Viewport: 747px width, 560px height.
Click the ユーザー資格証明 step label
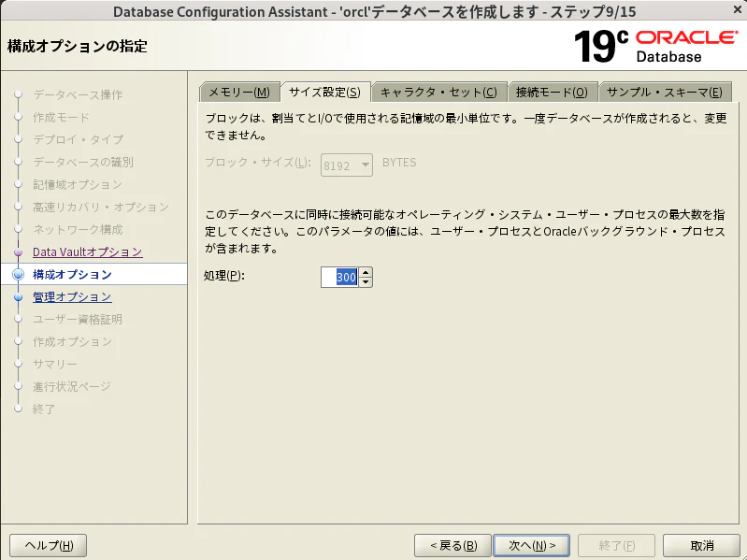point(78,319)
